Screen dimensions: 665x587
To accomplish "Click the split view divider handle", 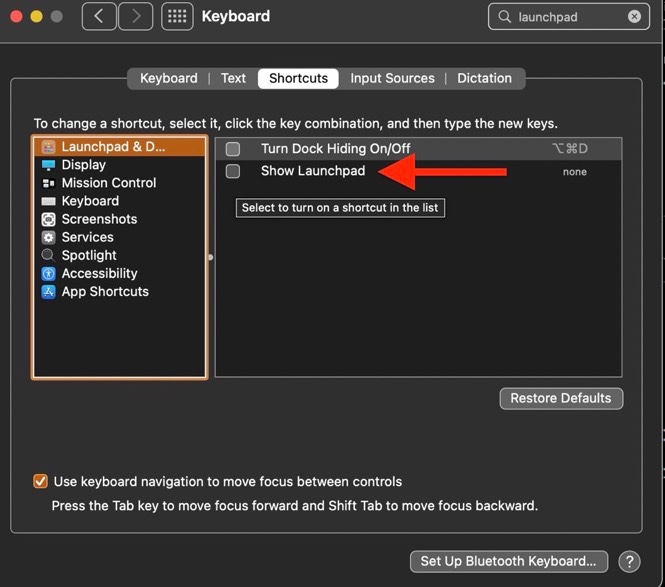I will 210,257.
